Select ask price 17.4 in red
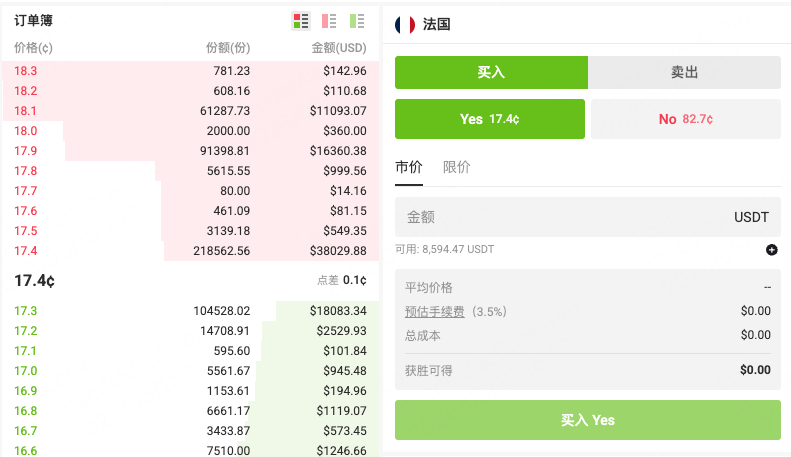Image resolution: width=791 pixels, height=457 pixels. click(26, 251)
